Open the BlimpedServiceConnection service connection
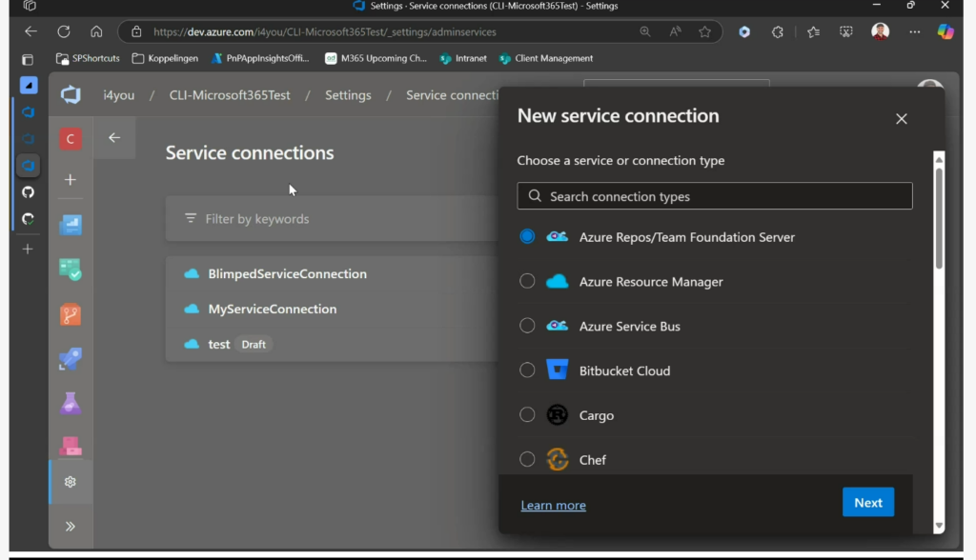 pos(288,273)
